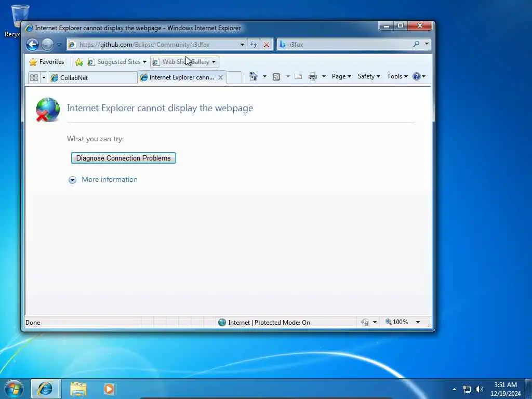Open a new blank tab
This screenshot has width=532, height=399.
[x=234, y=77]
